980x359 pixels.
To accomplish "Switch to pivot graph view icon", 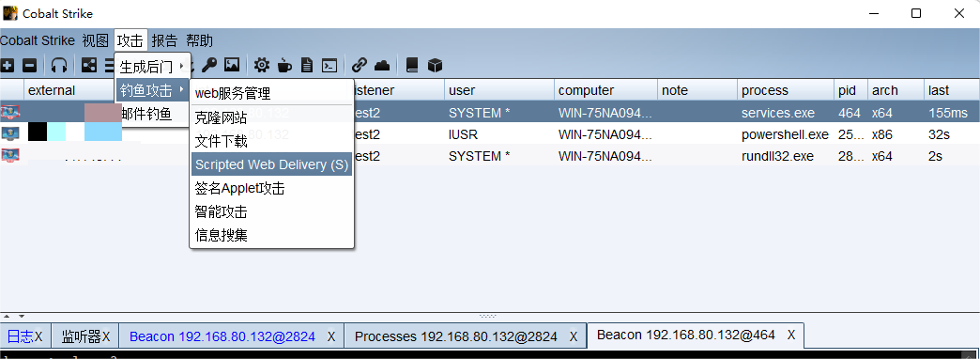I will pos(89,65).
